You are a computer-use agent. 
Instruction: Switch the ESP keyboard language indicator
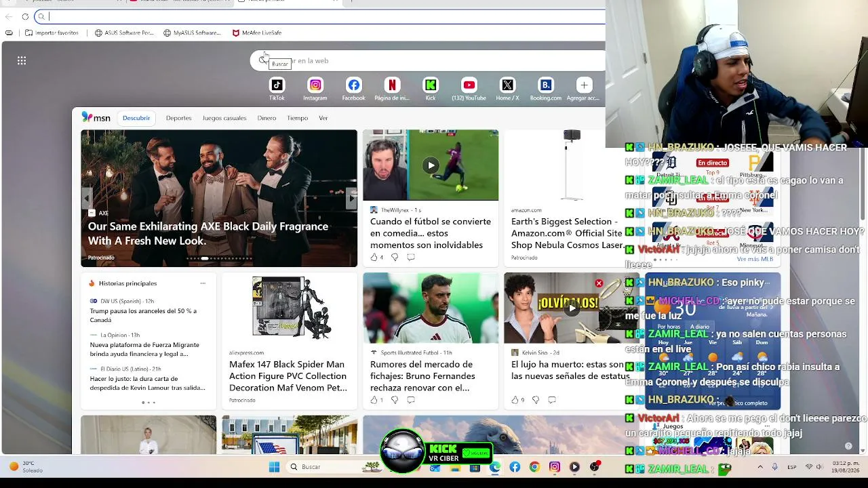pos(792,467)
